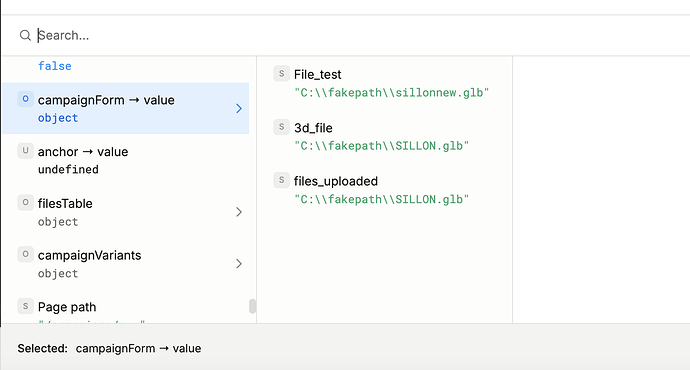Expand the campaignForm → value chevron
This screenshot has height=370, width=690.
coord(239,108)
